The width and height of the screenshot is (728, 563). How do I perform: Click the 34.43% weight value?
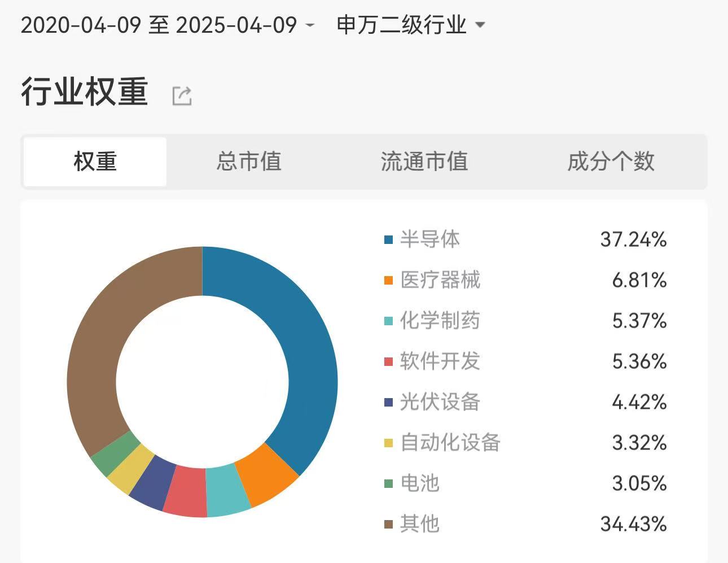[633, 524]
